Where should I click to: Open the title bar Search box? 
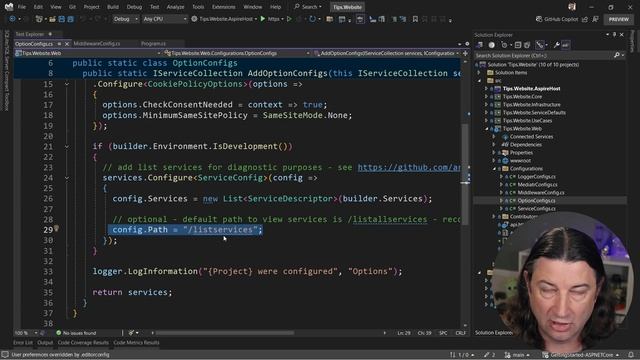pyautogui.click(x=308, y=7)
